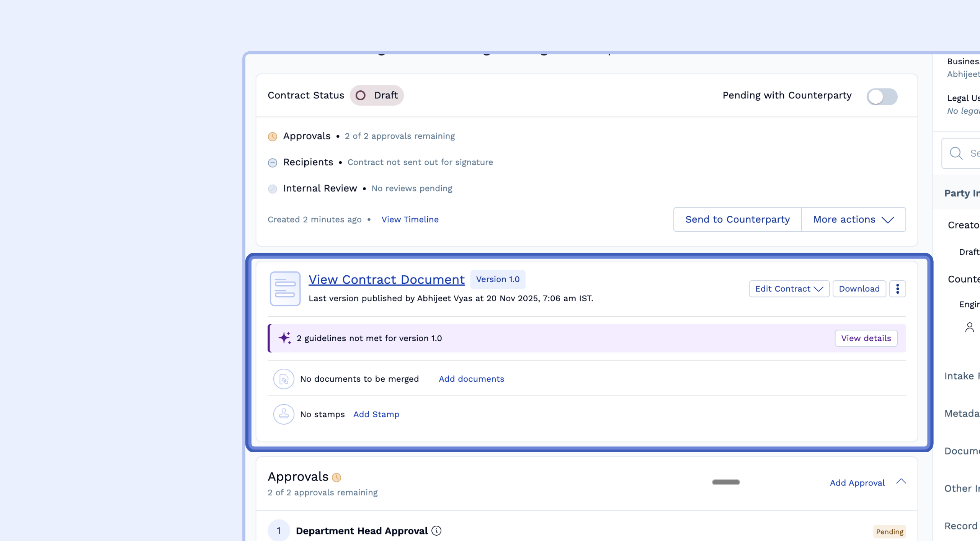Click View Timeline link

click(x=410, y=219)
